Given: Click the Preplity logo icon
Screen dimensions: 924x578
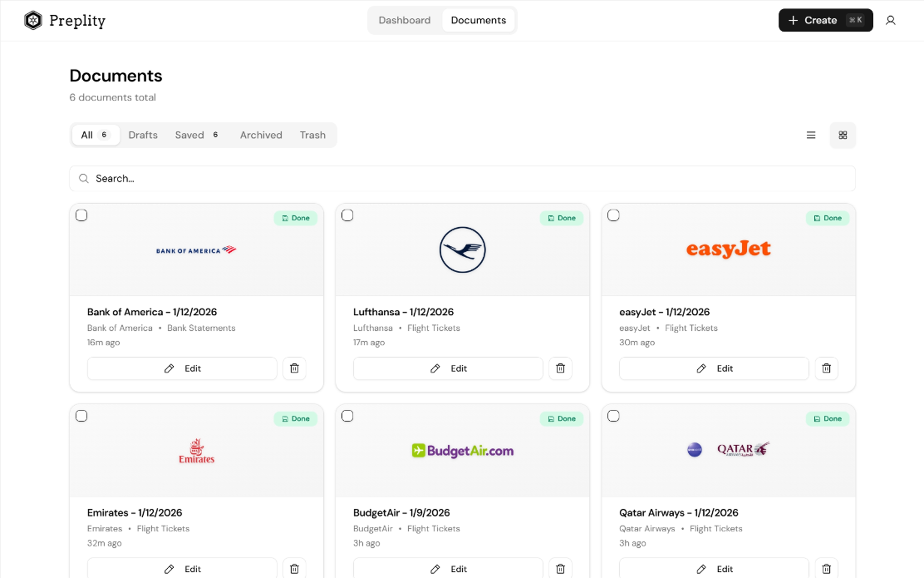Looking at the screenshot, I should (x=33, y=20).
